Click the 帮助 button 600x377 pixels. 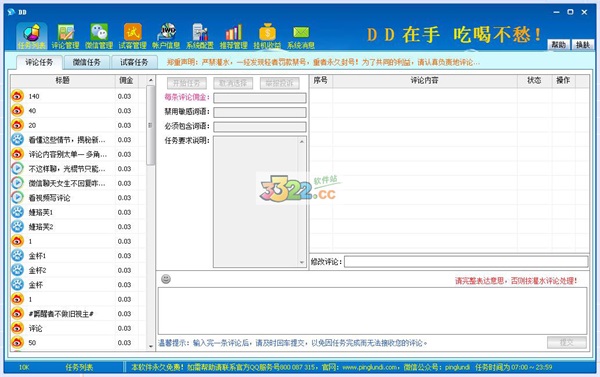coord(558,45)
